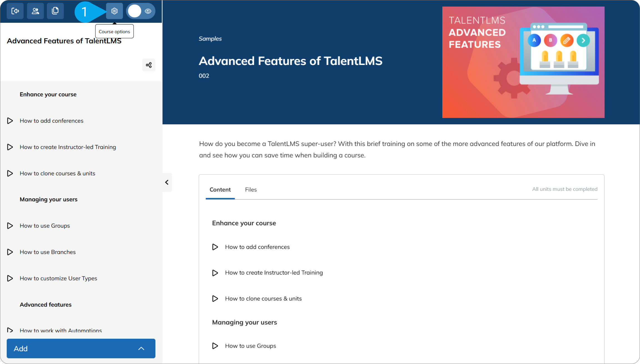The width and height of the screenshot is (640, 364).
Task: Click play icon beside How to use Groups in sidebar
Action: (x=10, y=226)
